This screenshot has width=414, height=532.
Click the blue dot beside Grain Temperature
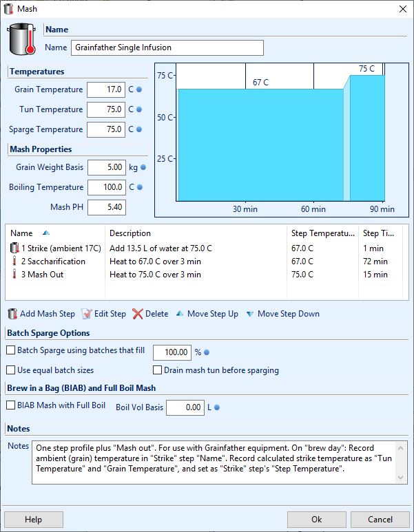139,89
